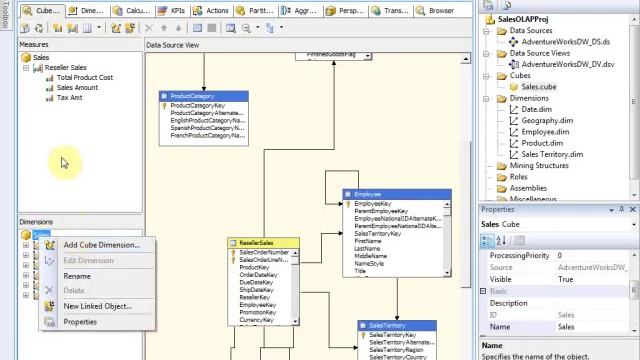The height and width of the screenshot is (360, 640).
Task: Switch to the KPIs tab
Action: [172, 11]
